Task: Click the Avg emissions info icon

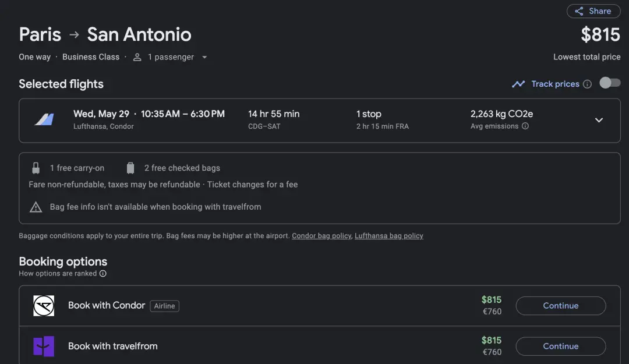Action: click(525, 126)
